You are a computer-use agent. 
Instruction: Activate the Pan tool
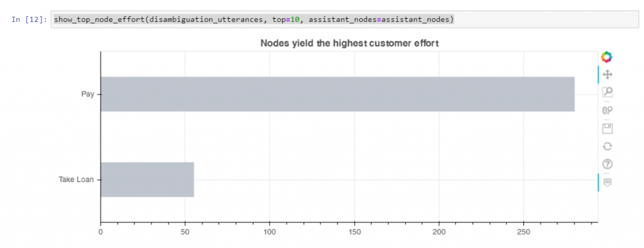(607, 75)
